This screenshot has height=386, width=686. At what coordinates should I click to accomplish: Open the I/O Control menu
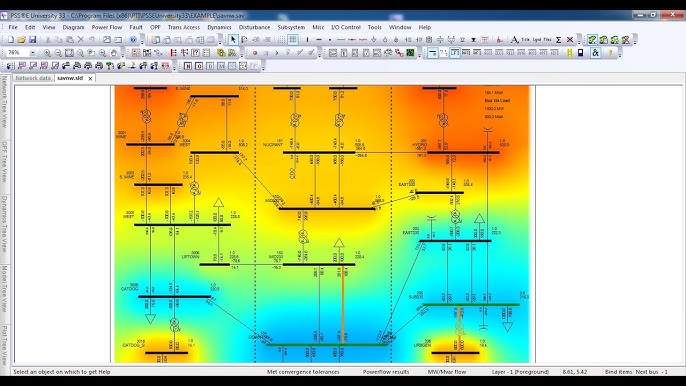(x=346, y=27)
